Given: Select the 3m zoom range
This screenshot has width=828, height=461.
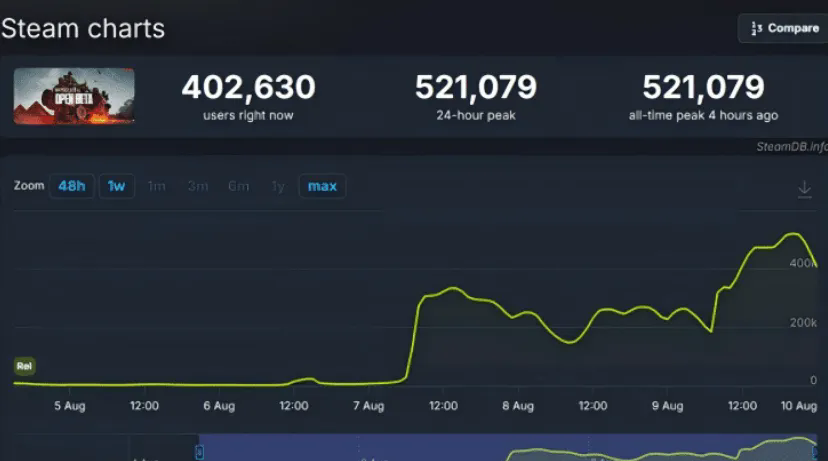Looking at the screenshot, I should pos(197,186).
